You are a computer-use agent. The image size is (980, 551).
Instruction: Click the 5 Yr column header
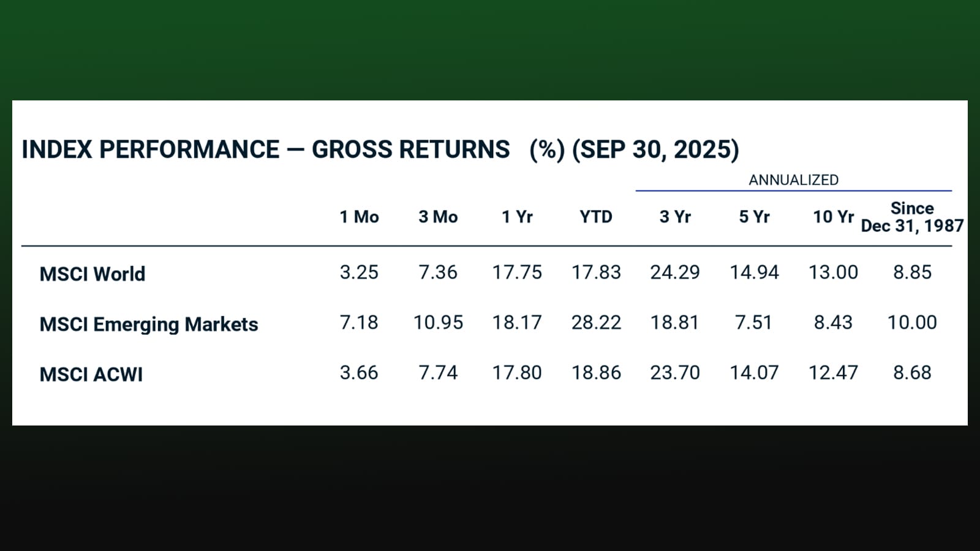[x=754, y=217]
